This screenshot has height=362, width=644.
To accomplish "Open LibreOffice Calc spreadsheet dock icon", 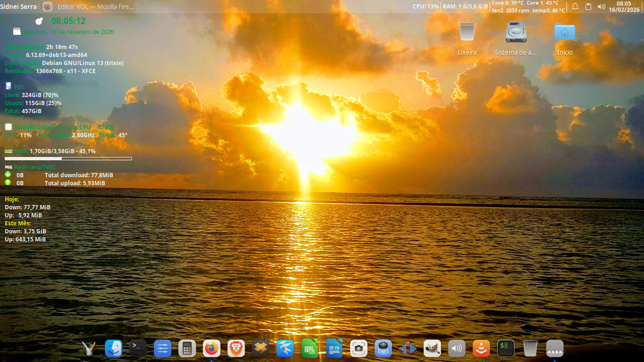I will [310, 349].
